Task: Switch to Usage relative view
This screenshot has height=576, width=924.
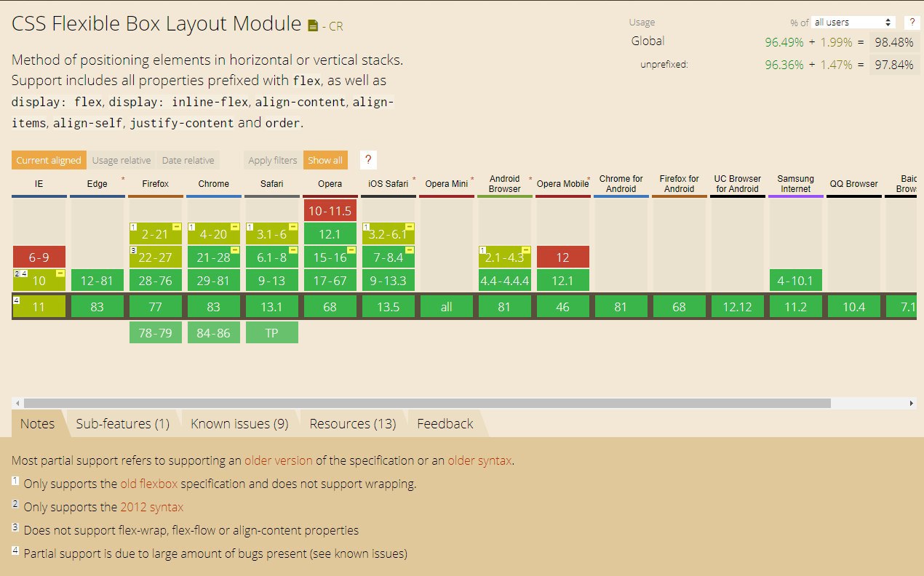Action: 122,160
